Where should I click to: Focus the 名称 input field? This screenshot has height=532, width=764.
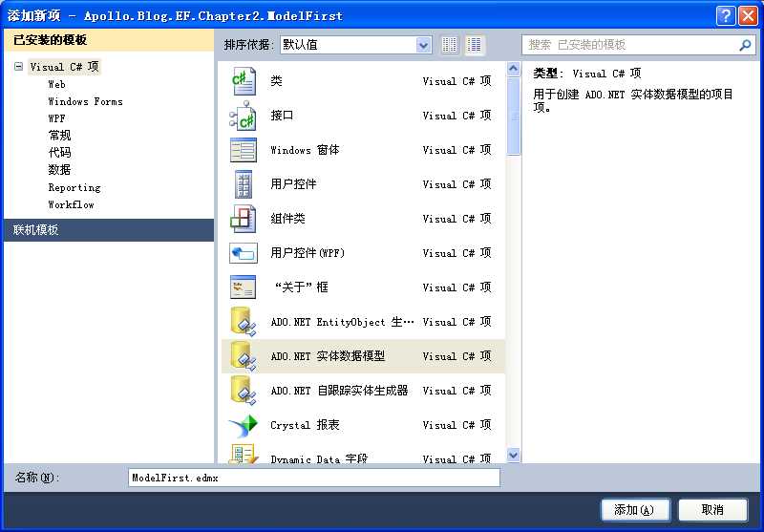[x=314, y=478]
